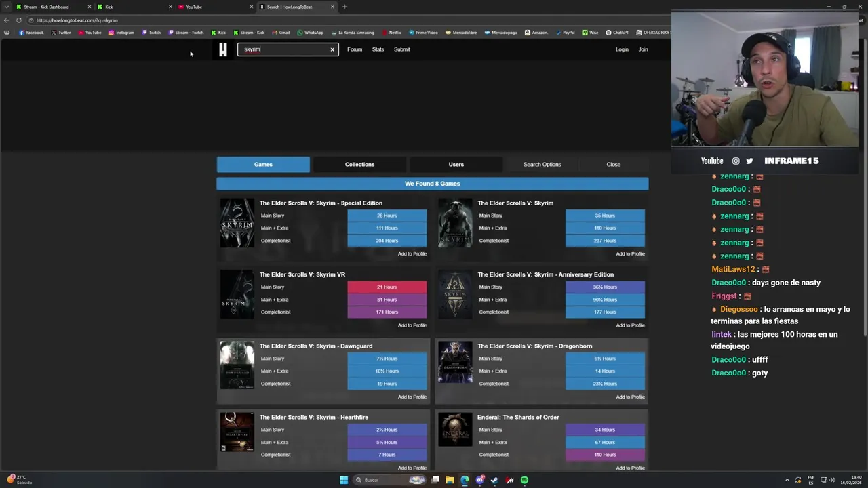Open Search Options
868x488 pixels.
[542, 165]
